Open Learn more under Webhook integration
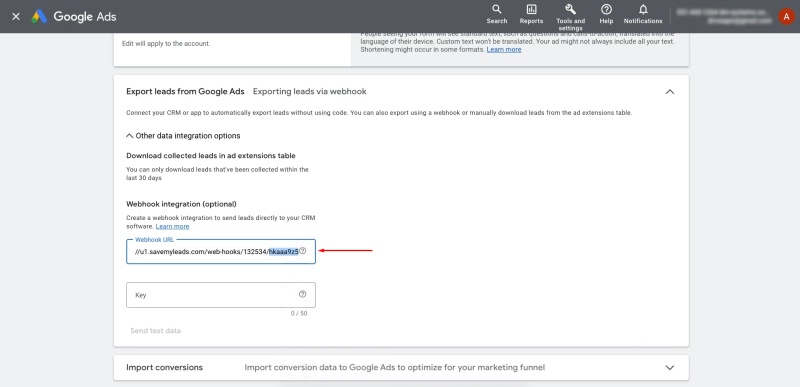The width and height of the screenshot is (800, 387). [172, 226]
